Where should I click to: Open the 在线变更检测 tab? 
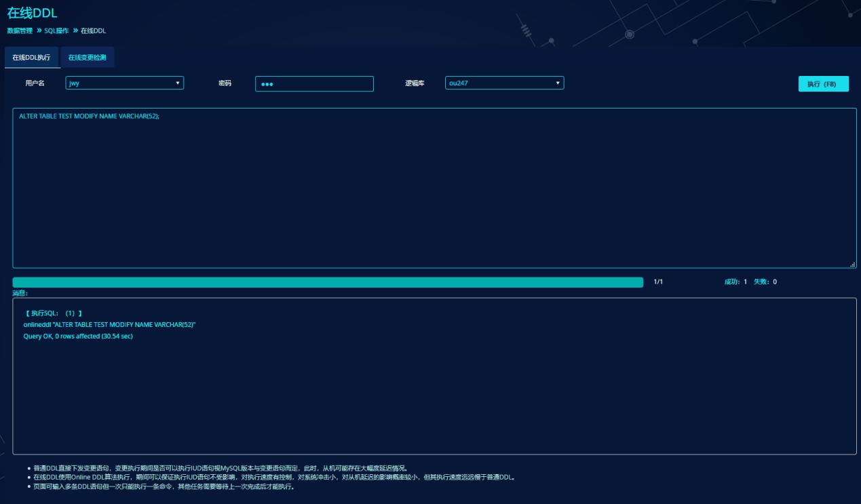coord(88,58)
